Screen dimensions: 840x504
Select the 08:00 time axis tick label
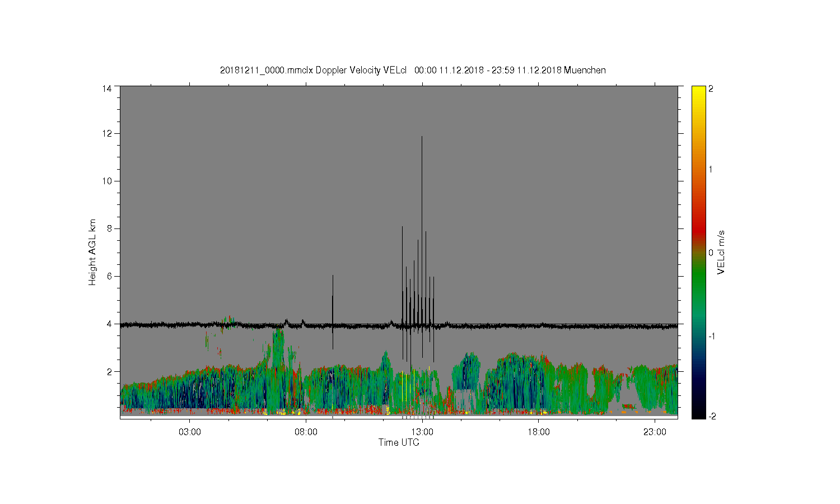click(x=306, y=432)
